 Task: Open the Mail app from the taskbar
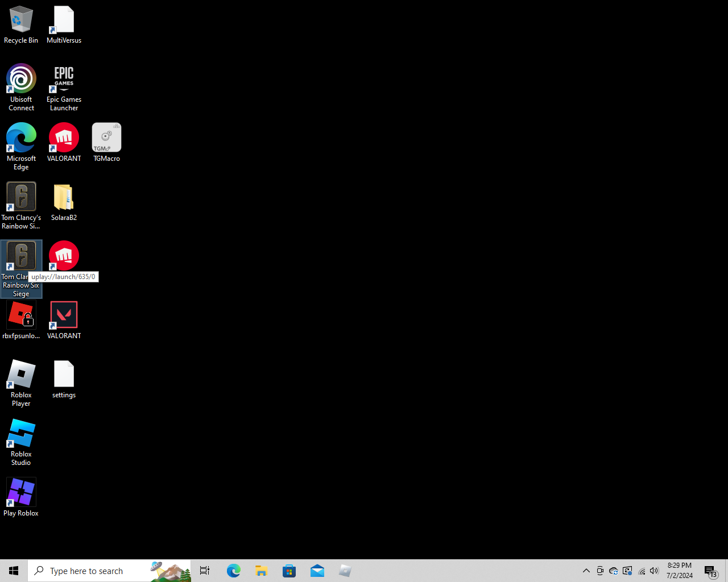pos(317,571)
